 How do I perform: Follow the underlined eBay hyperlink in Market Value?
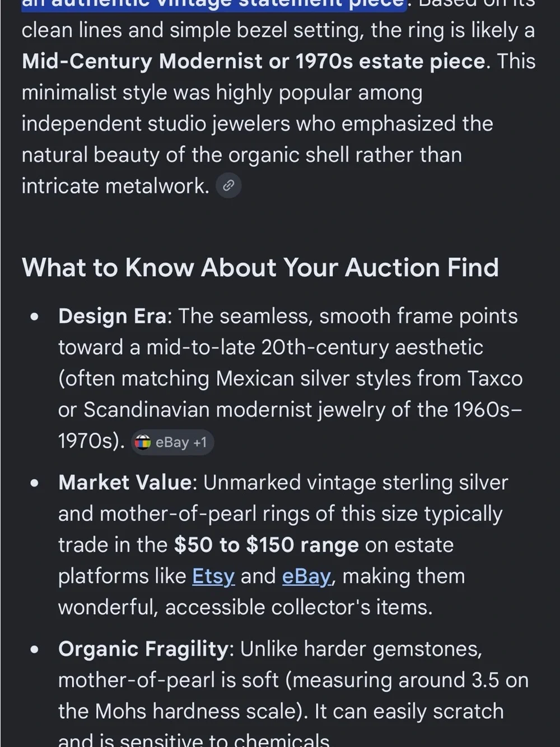[x=307, y=576]
